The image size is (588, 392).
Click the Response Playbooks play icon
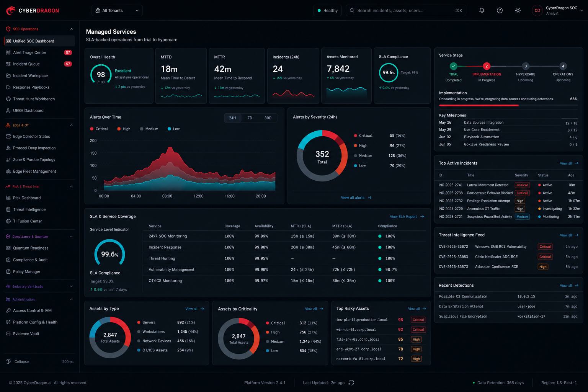coord(8,87)
